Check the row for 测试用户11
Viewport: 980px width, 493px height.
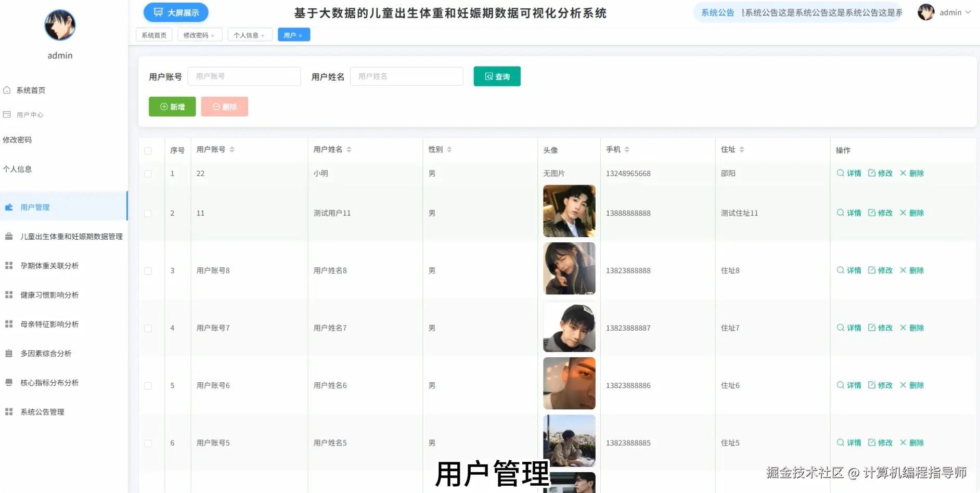click(148, 213)
